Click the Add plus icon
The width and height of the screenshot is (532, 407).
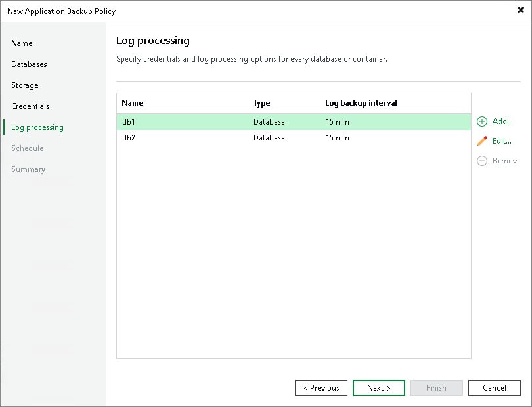click(x=481, y=121)
